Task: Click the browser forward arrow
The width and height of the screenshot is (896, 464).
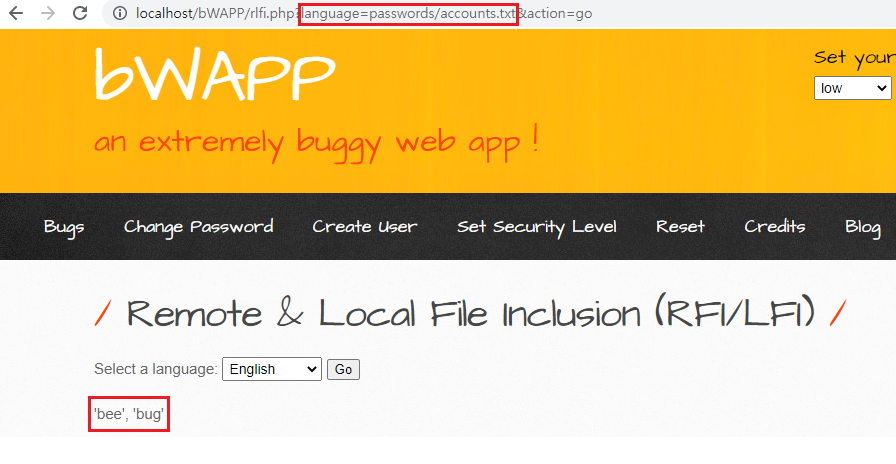Action: point(48,13)
